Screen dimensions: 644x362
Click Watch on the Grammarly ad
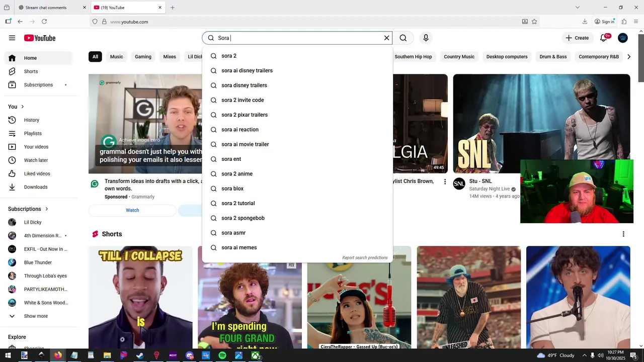click(x=132, y=210)
